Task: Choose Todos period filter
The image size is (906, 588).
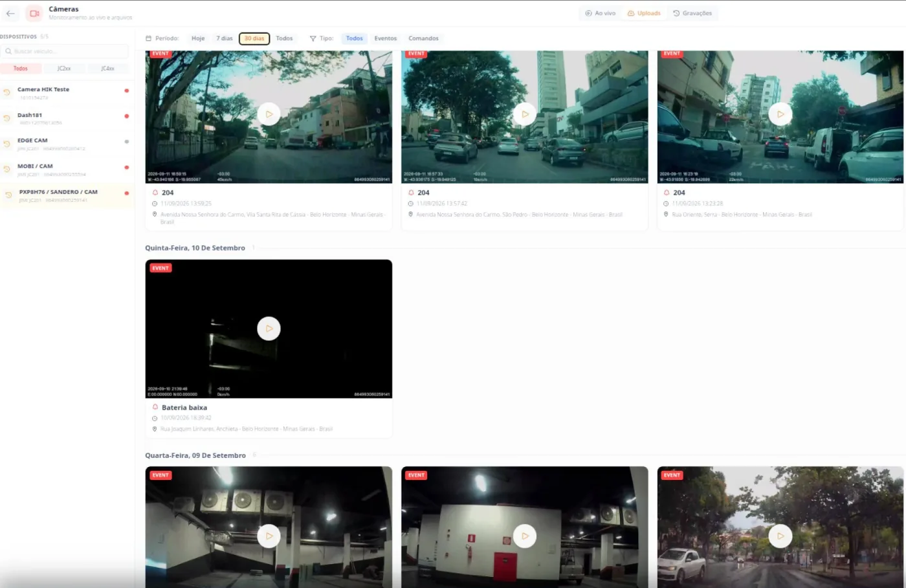Action: coord(284,38)
